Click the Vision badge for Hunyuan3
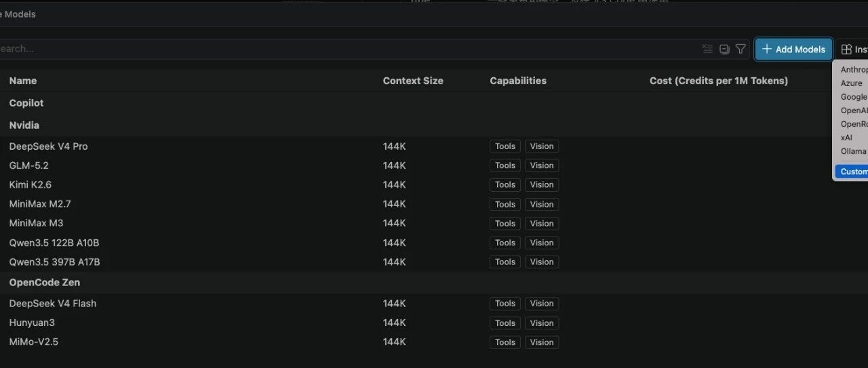The height and width of the screenshot is (368, 868). click(x=542, y=323)
